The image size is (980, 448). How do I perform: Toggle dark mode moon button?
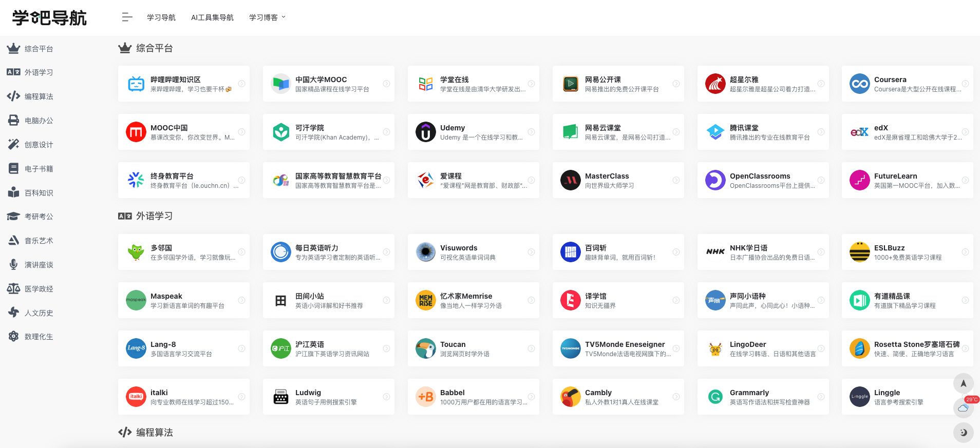click(x=964, y=433)
